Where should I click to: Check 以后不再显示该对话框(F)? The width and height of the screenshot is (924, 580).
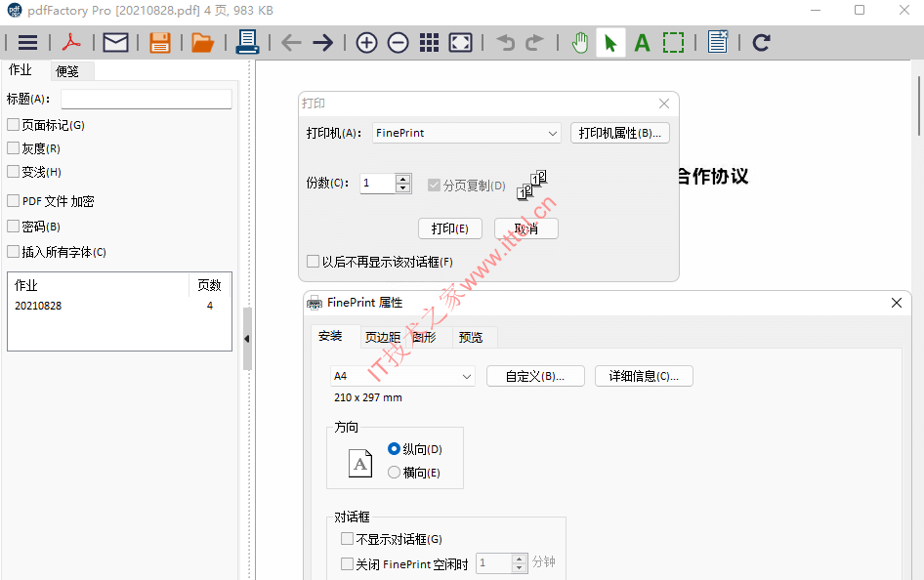(314, 261)
